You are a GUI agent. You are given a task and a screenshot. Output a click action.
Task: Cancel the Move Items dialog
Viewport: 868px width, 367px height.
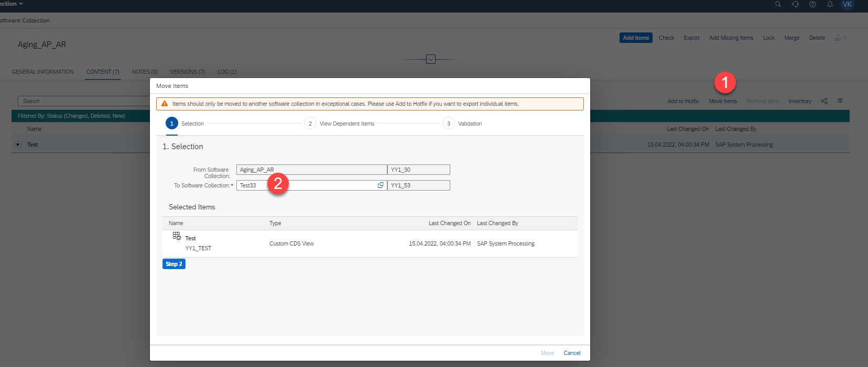572,353
